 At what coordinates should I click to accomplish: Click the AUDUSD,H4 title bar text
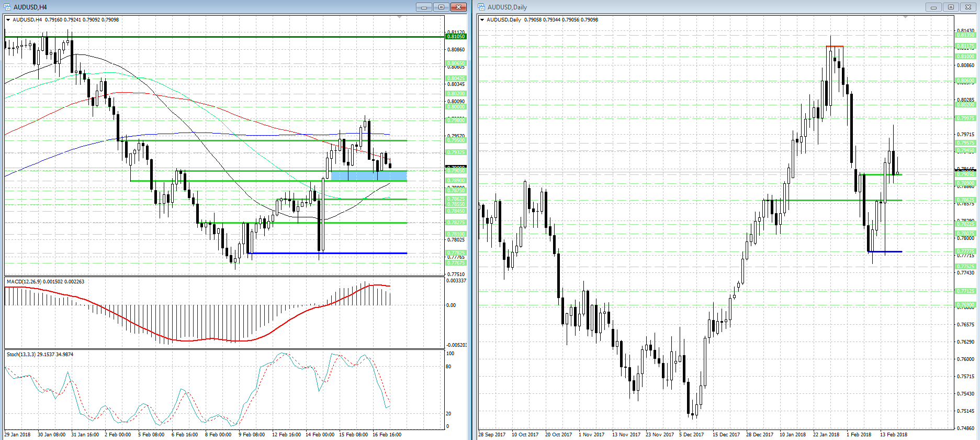coord(30,7)
